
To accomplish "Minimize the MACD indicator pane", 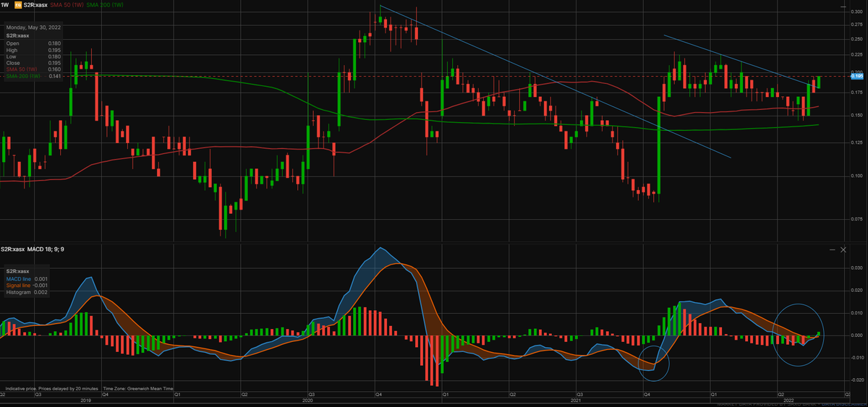I will (x=832, y=249).
